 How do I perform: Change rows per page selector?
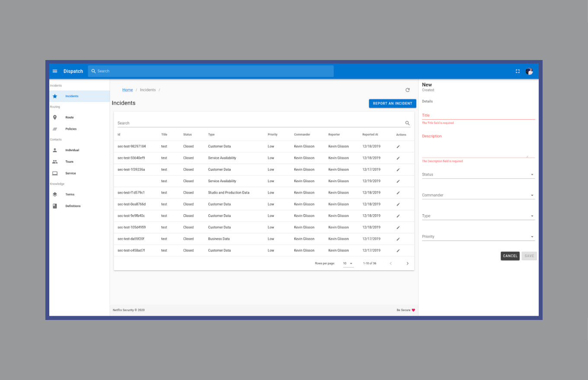(x=348, y=263)
